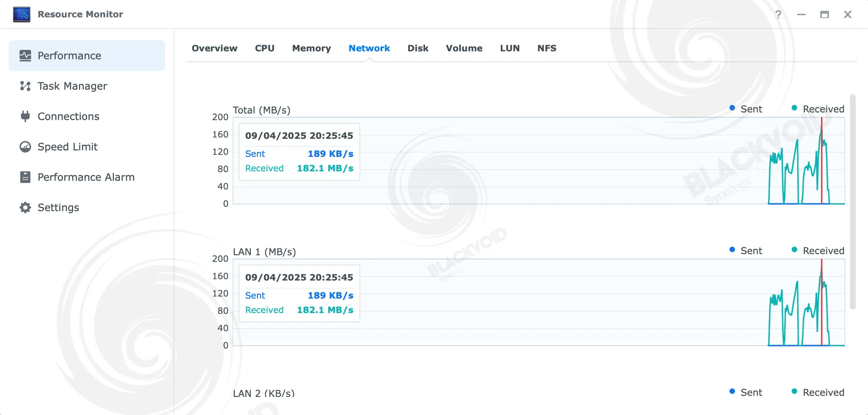Image resolution: width=868 pixels, height=415 pixels.
Task: Toggle Sent series in Total chart legend
Action: 746,109
